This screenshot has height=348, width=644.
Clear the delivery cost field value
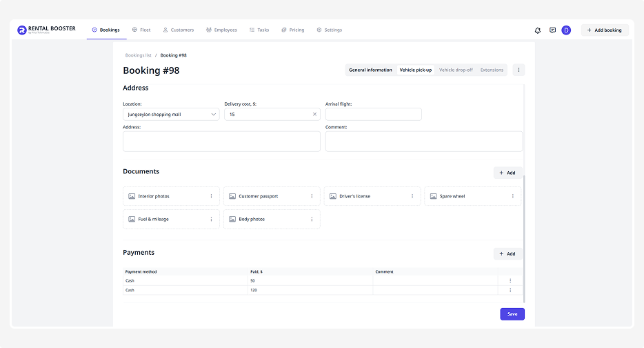point(314,115)
